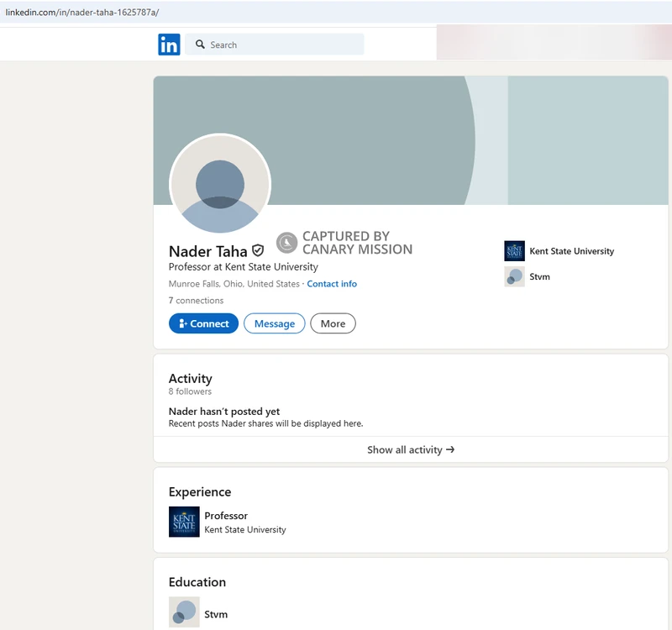Click the Experience section heading
Viewport: 672px width, 630px height.
click(200, 492)
